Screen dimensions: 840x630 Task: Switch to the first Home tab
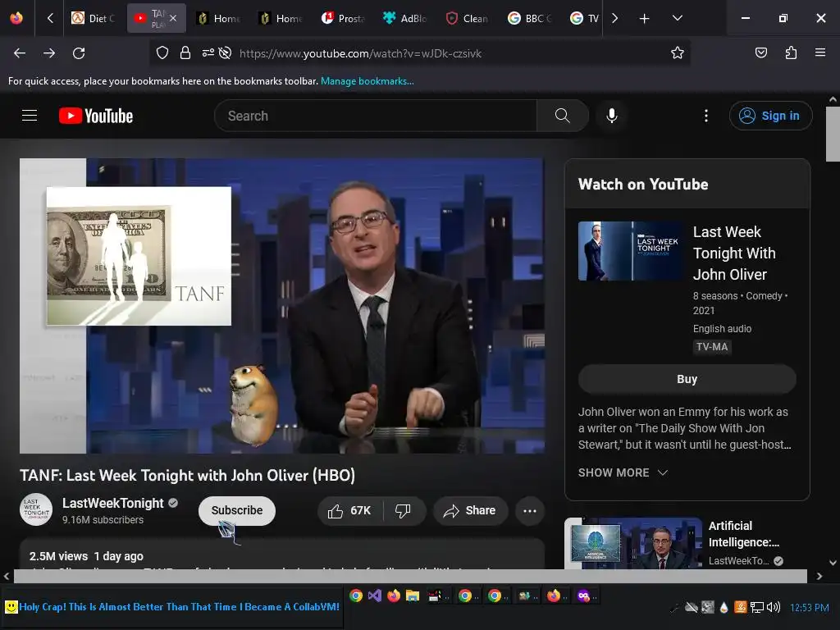218,18
